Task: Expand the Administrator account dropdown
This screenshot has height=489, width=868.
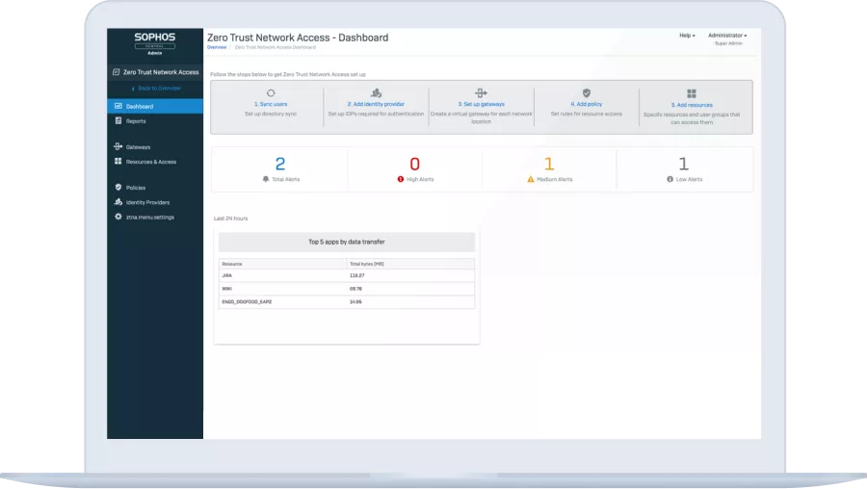Action: click(x=727, y=36)
